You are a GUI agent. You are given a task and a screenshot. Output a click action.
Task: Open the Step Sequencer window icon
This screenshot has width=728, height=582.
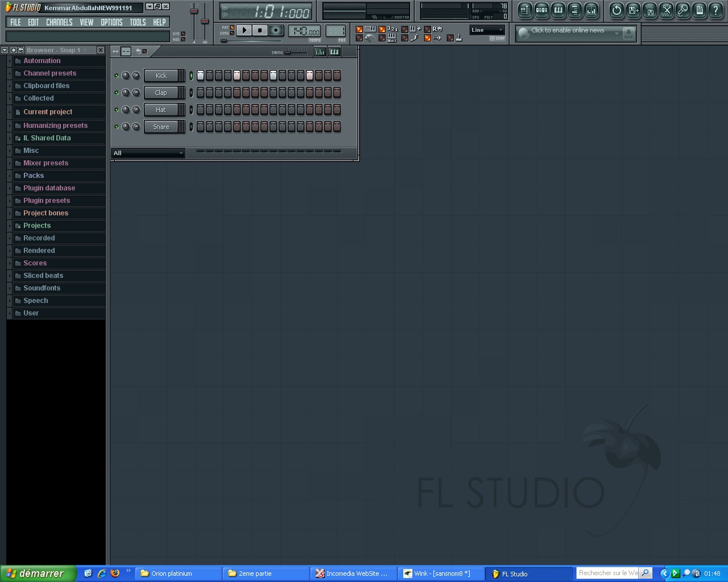click(541, 10)
